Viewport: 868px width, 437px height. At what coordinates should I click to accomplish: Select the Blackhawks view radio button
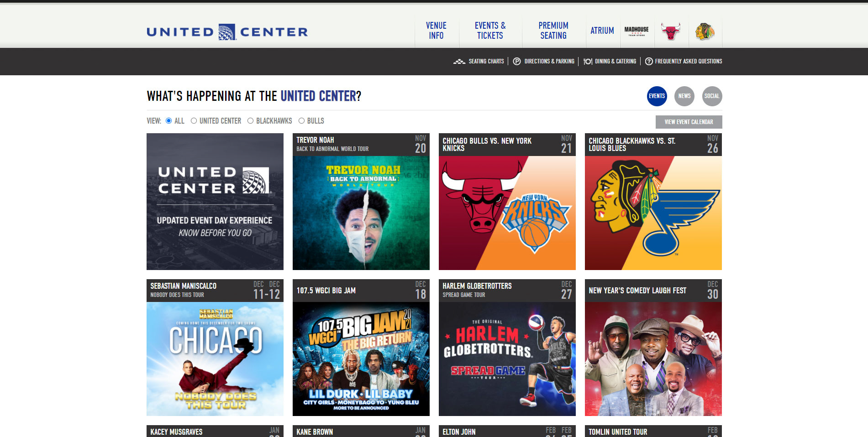(250, 121)
